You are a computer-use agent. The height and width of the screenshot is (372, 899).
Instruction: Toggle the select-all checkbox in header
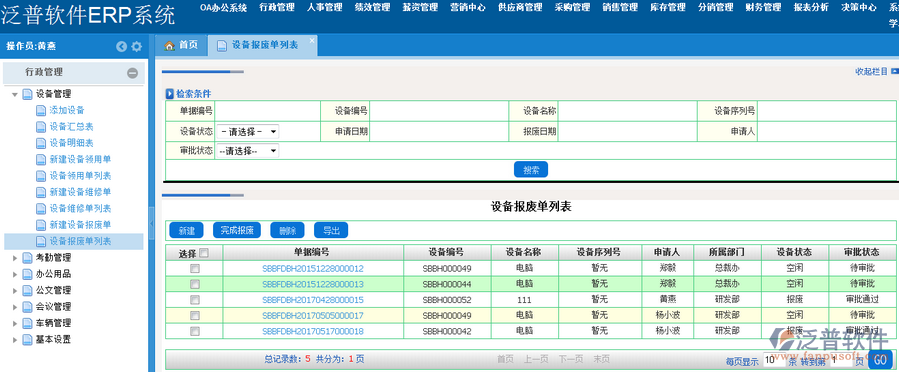pyautogui.click(x=204, y=253)
